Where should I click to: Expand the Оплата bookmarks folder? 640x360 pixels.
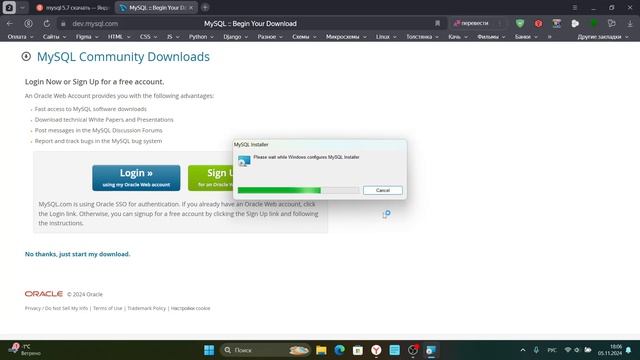point(20,37)
